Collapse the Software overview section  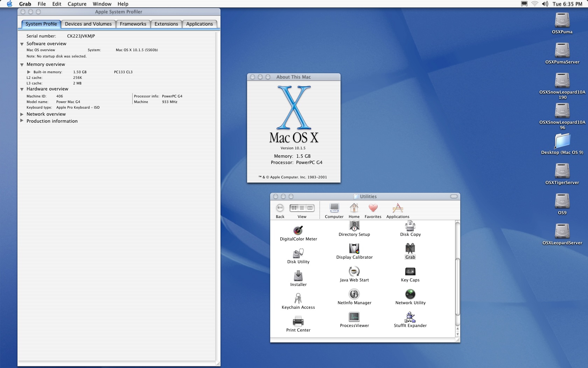tap(22, 44)
